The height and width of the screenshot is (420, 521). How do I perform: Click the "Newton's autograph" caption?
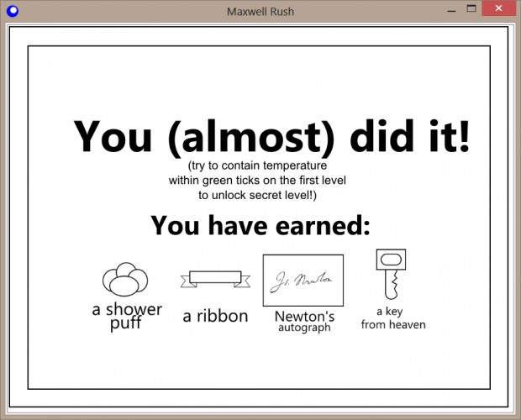[304, 321]
